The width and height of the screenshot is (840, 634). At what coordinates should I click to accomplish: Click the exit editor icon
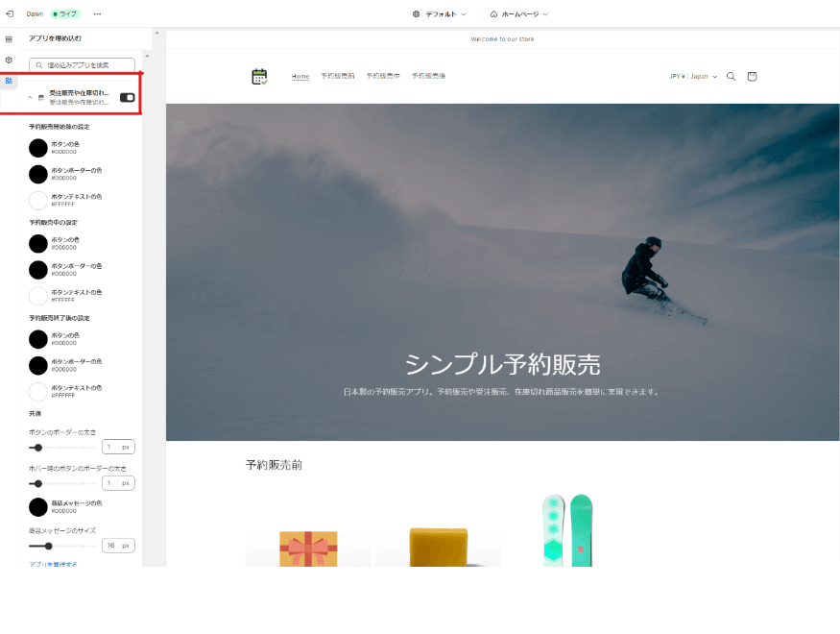9,14
